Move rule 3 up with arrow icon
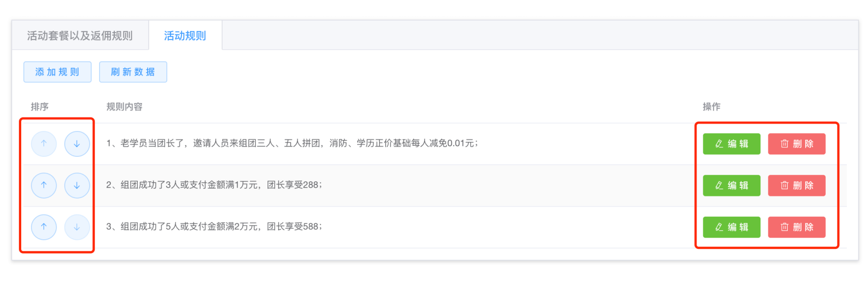The height and width of the screenshot is (281, 868). click(44, 227)
